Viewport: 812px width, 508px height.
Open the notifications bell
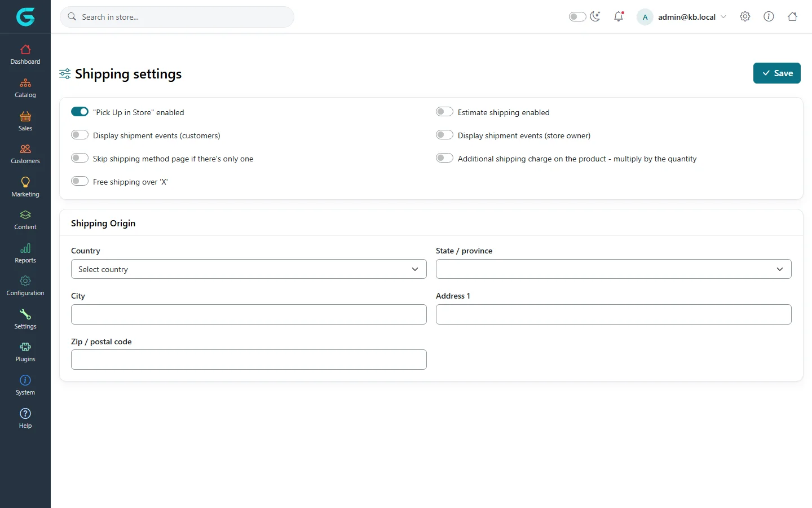tap(619, 16)
